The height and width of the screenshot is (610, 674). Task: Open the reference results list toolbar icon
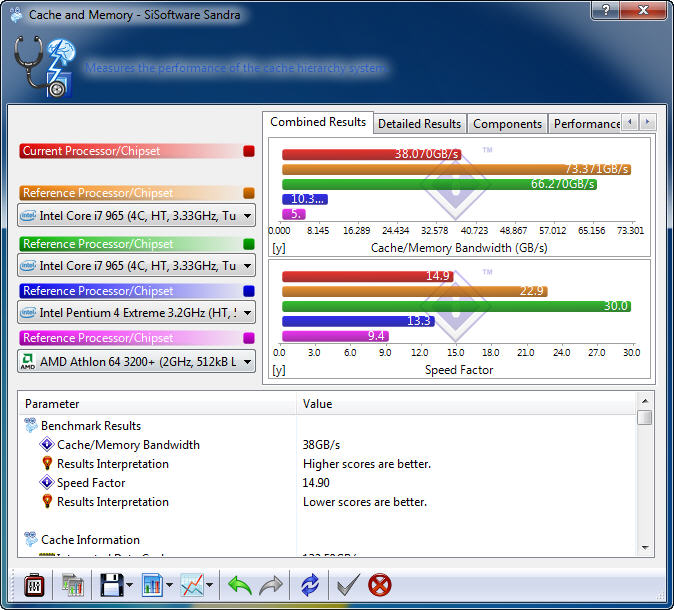point(73,585)
